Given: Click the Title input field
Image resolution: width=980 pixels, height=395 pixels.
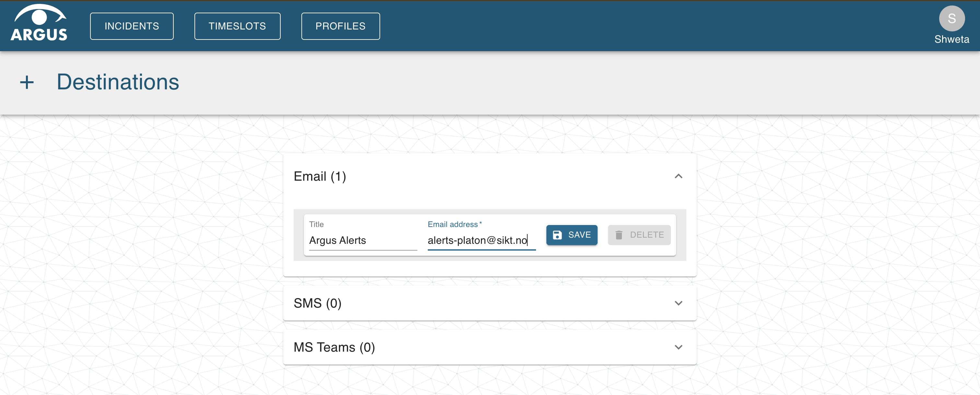Looking at the screenshot, I should pyautogui.click(x=363, y=240).
